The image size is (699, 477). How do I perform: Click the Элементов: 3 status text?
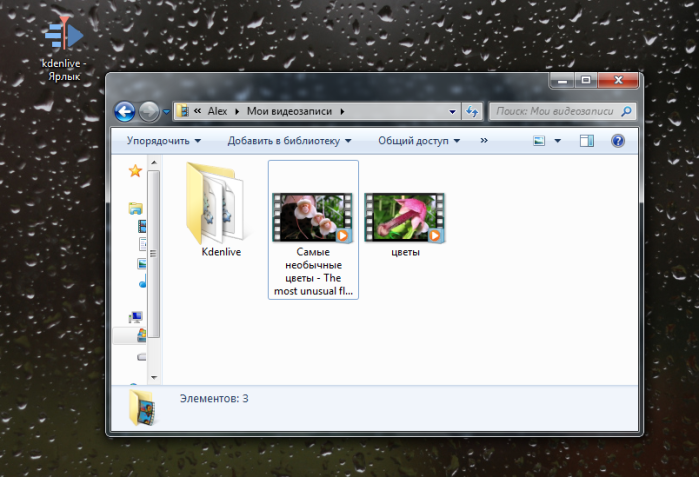pos(214,398)
